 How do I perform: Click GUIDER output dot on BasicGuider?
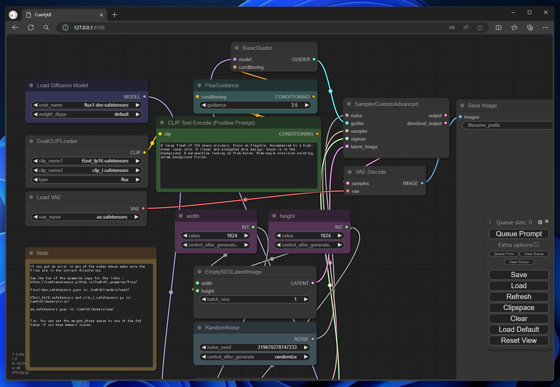[314, 59]
